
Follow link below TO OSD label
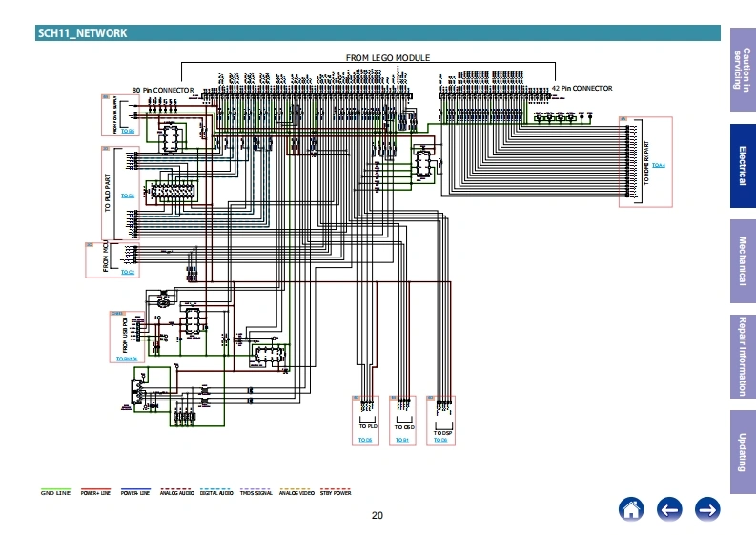click(402, 440)
